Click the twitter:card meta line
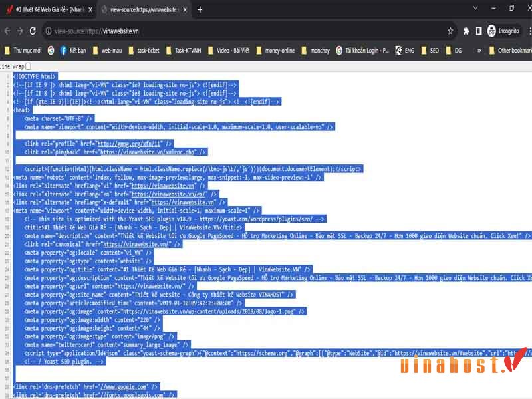532x399 pixels. (x=106, y=345)
